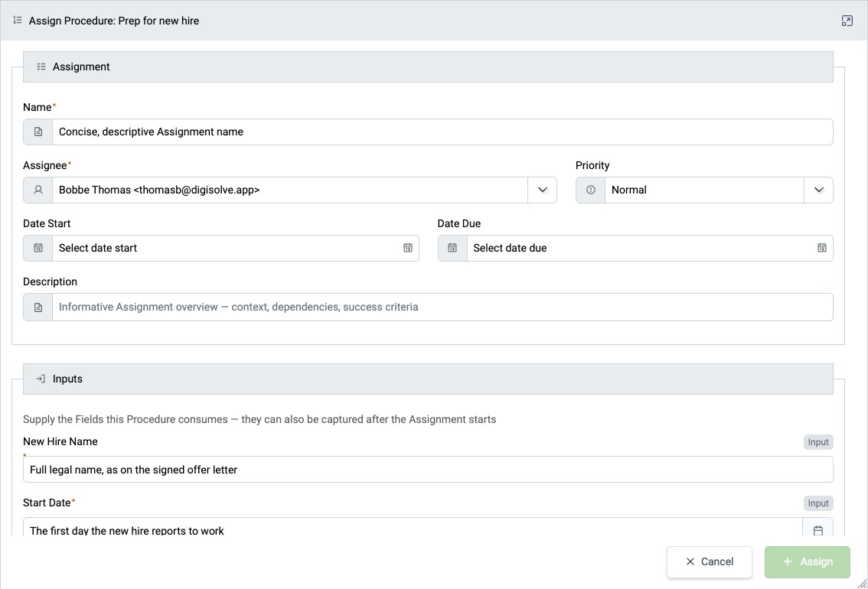Image resolution: width=868 pixels, height=589 pixels.
Task: Click the 'Priority' label
Action: [592, 165]
